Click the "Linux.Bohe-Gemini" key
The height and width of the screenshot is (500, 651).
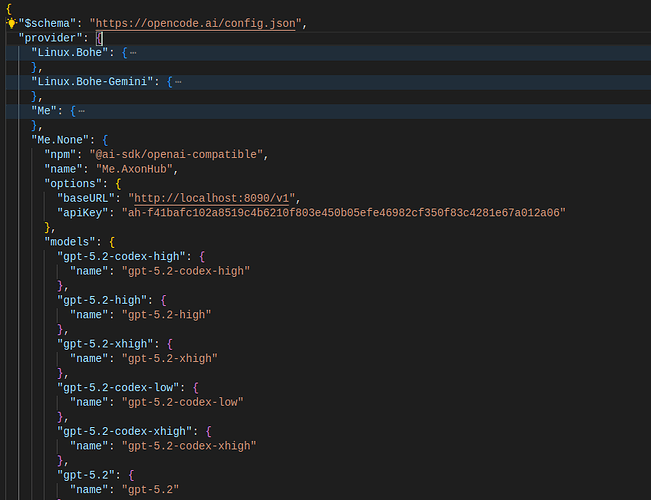(x=92, y=82)
